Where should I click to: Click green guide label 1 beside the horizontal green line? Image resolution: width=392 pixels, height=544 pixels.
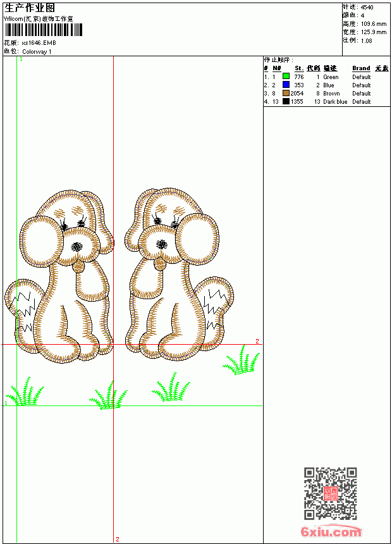tap(6, 403)
